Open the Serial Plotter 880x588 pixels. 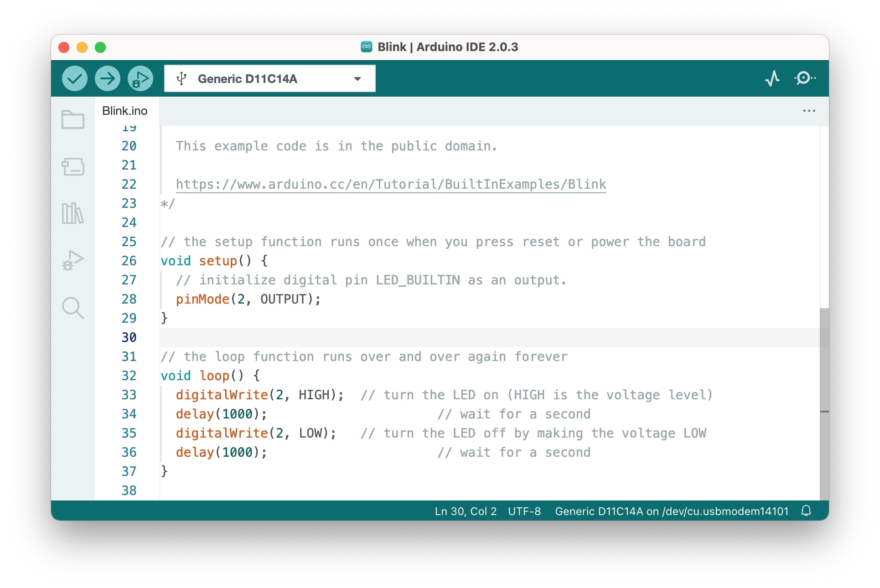point(772,78)
